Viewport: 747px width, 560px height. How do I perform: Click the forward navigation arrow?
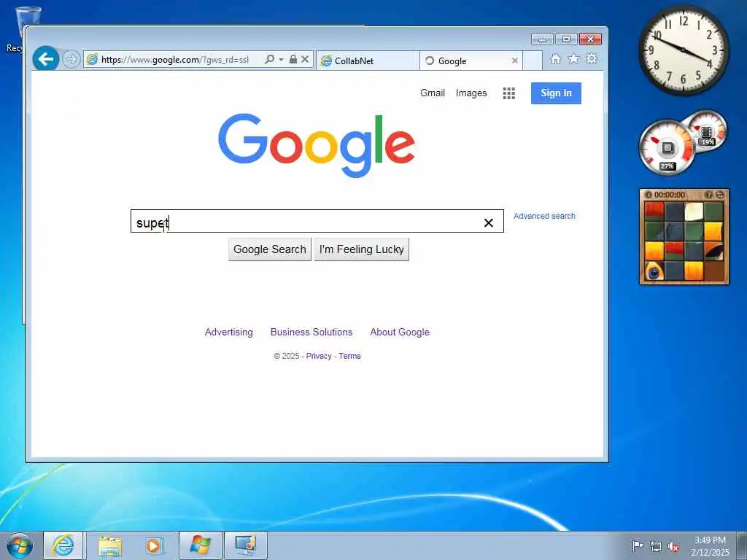point(71,60)
